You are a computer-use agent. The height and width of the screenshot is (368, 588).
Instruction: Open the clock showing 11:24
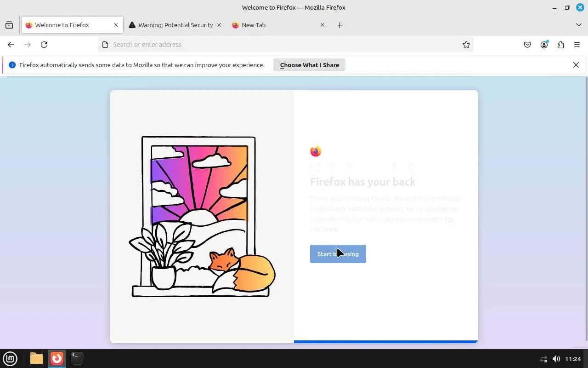[x=573, y=359]
